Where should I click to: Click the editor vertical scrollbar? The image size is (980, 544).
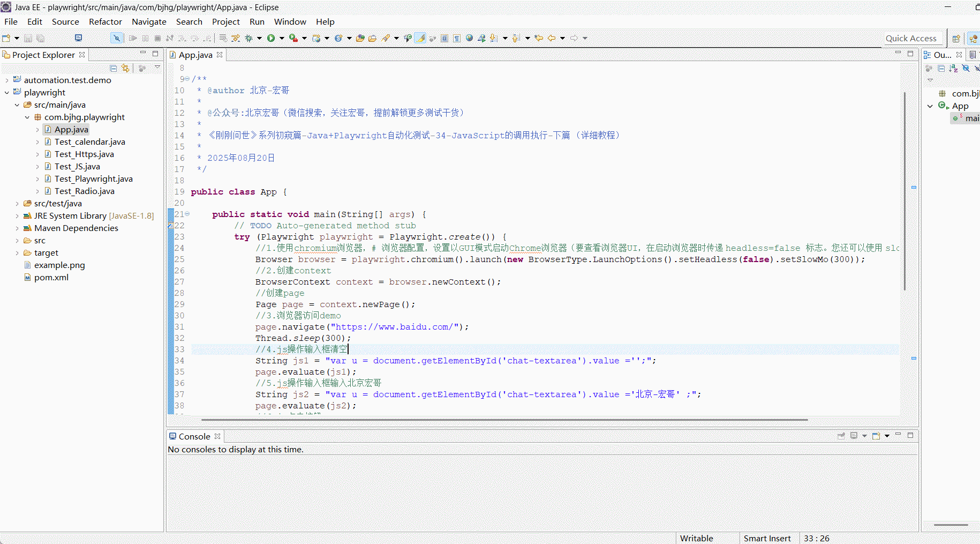tap(904, 191)
